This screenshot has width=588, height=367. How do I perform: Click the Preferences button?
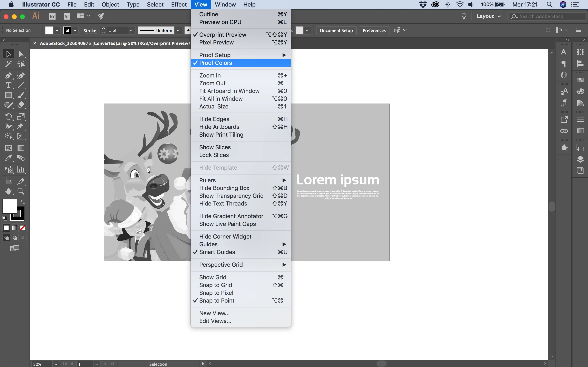point(374,30)
